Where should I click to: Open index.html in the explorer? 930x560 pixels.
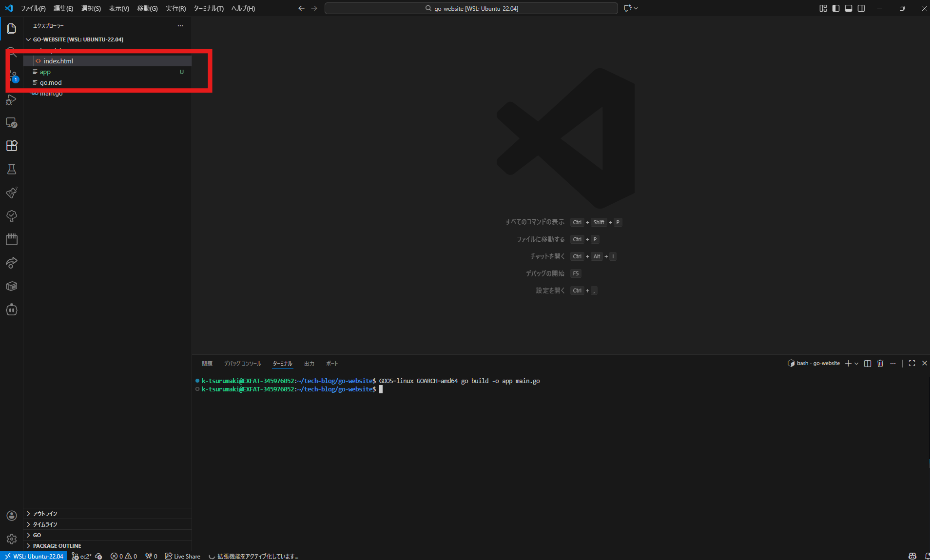coord(107,61)
